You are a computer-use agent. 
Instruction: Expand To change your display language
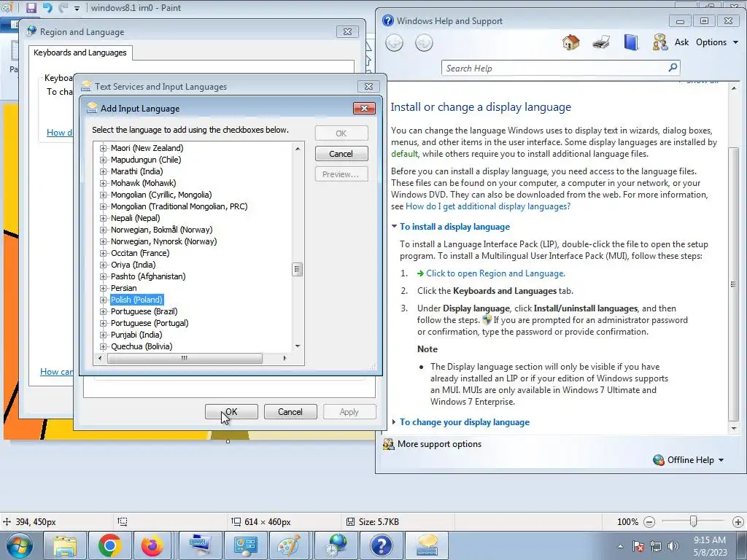[464, 422]
